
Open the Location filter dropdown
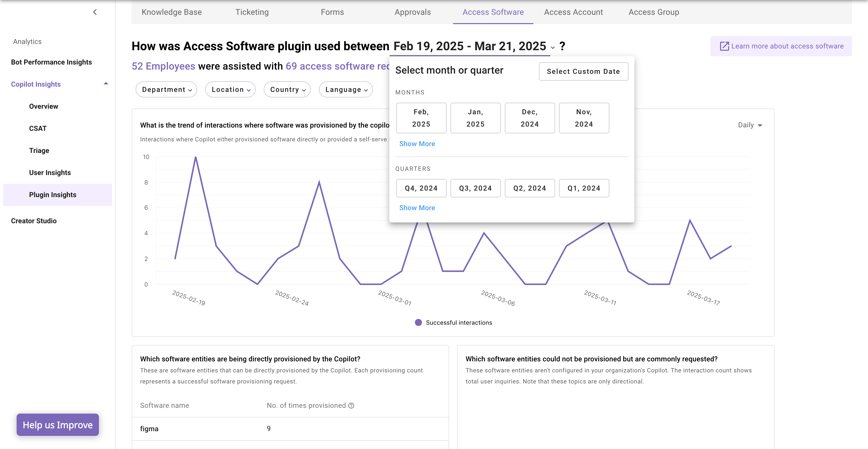[x=231, y=90]
